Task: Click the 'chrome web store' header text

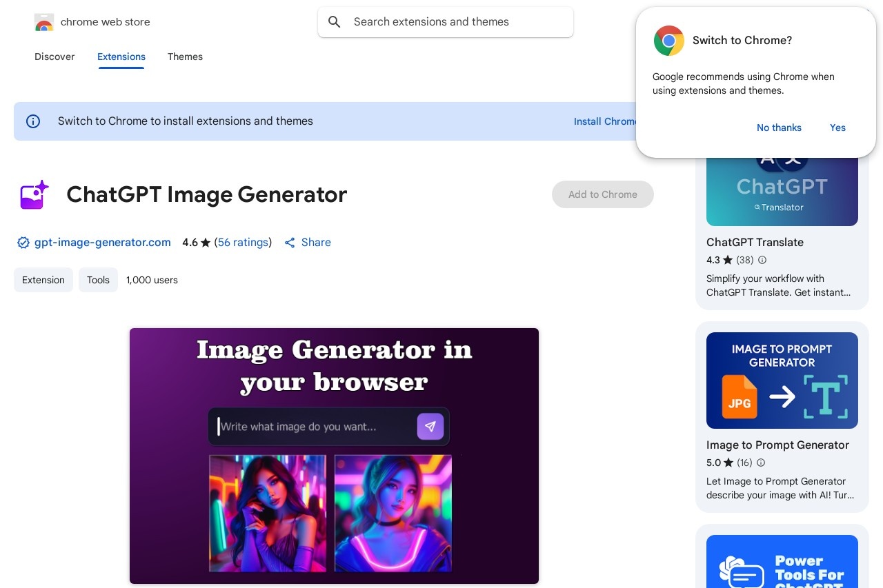Action: coord(105,22)
